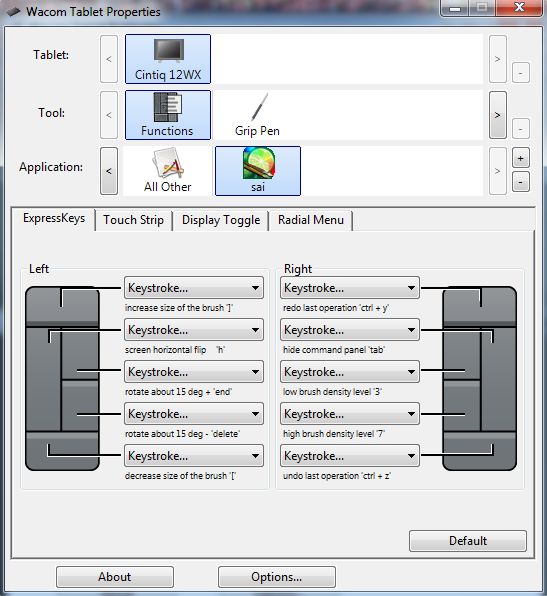The image size is (547, 596).
Task: Open dropdown for redo last operation key
Action: 350,288
